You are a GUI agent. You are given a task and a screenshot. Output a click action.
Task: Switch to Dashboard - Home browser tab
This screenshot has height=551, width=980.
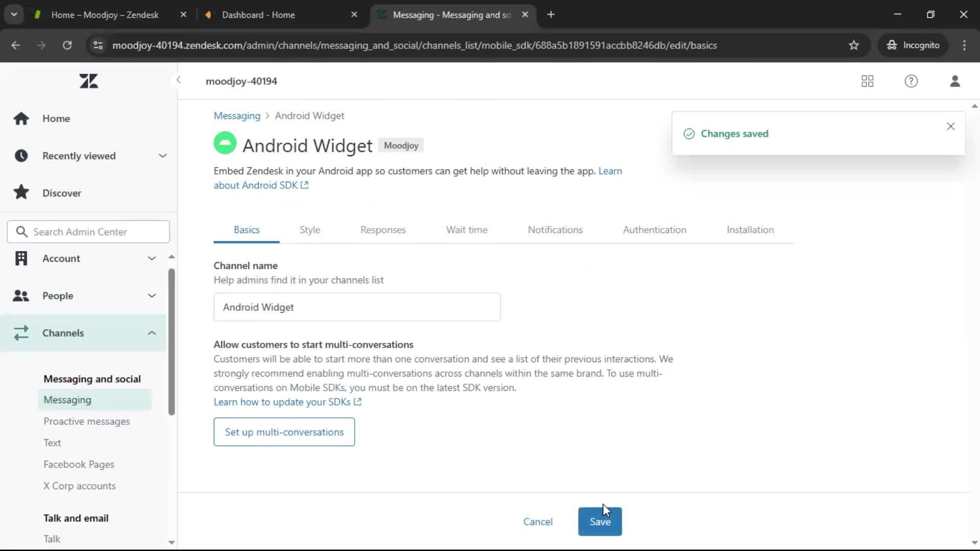tap(258, 15)
